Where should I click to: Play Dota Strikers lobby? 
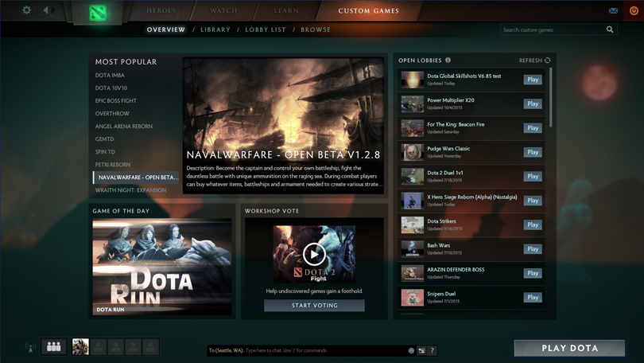pos(533,224)
